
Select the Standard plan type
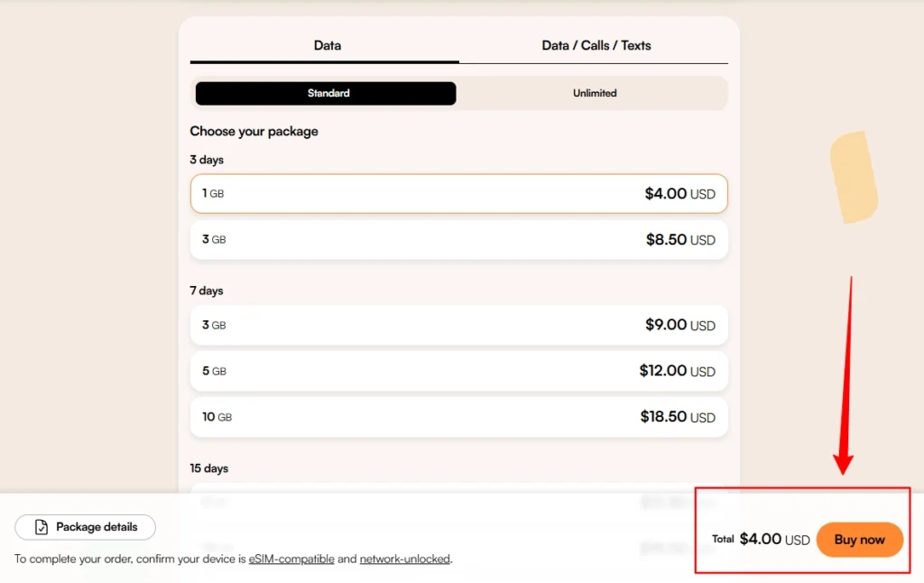(x=327, y=93)
